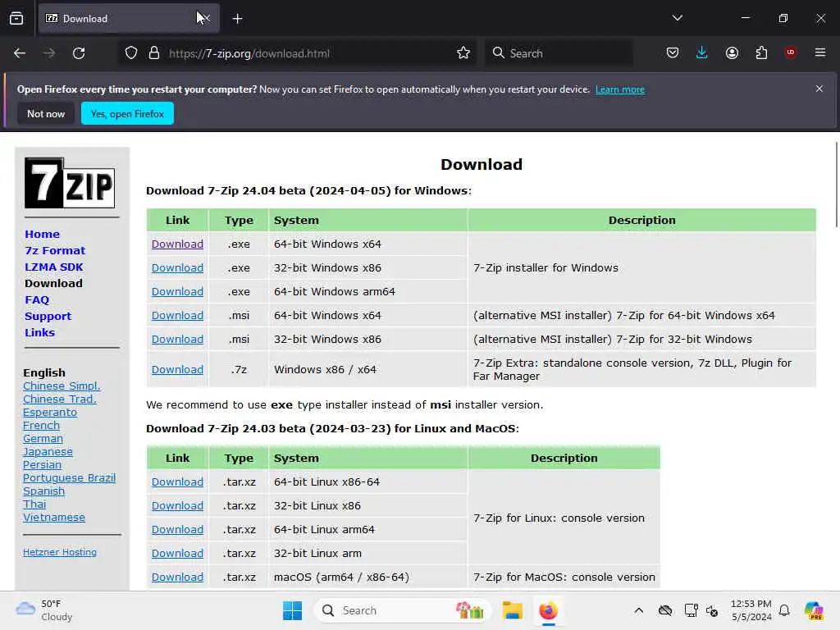840x630 pixels.
Task: Switch language to German
Action: [43, 439]
